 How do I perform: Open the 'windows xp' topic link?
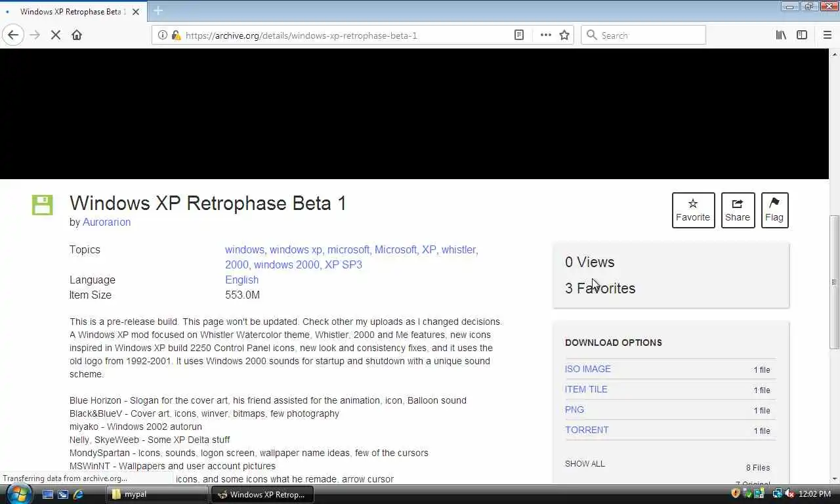pyautogui.click(x=296, y=250)
